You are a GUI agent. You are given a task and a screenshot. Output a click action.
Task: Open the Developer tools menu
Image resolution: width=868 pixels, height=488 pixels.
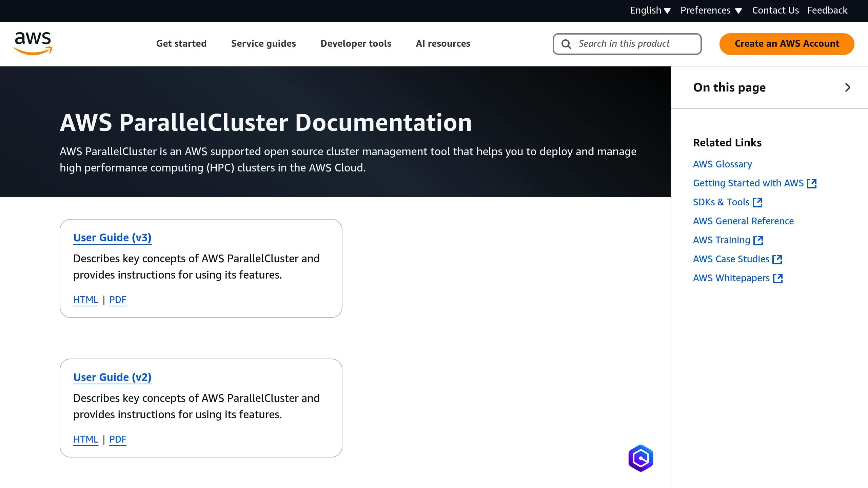click(x=356, y=44)
